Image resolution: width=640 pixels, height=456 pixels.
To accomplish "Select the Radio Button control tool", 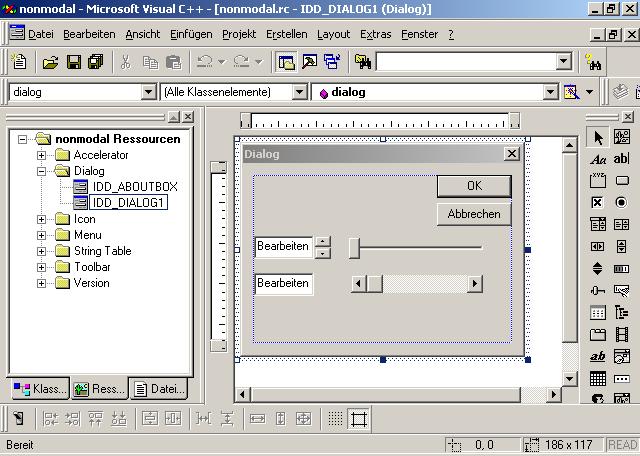I will coord(622,202).
